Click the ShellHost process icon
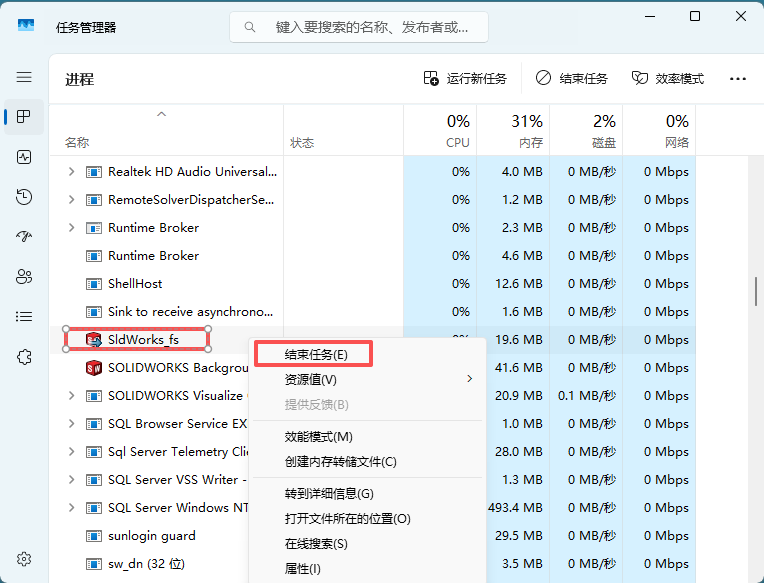The width and height of the screenshot is (764, 583). 94,283
